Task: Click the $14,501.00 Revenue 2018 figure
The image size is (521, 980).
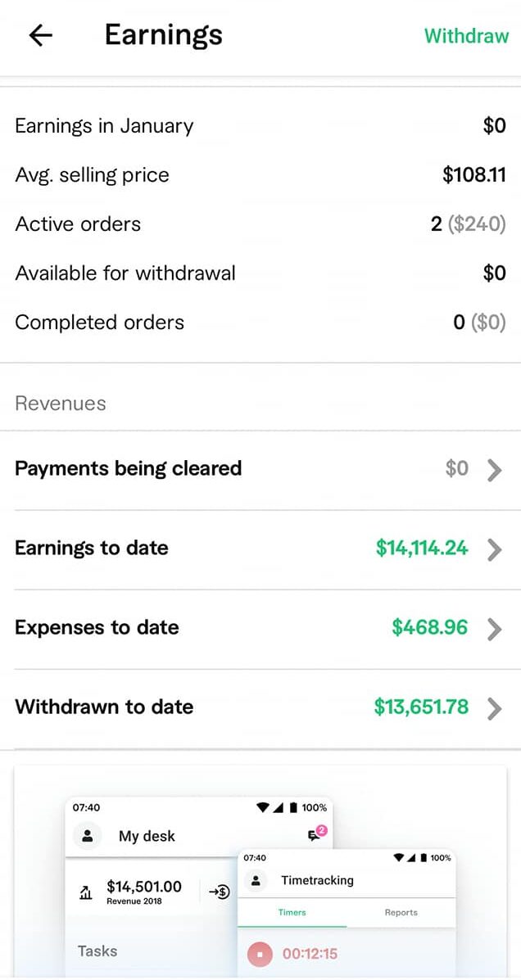Action: click(144, 891)
